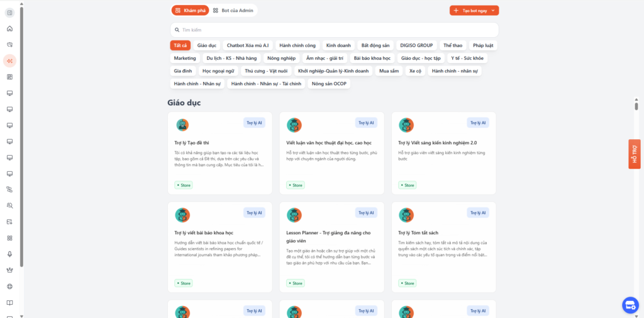
Task: Open the workflow nodes icon in sidebar
Action: click(10, 190)
